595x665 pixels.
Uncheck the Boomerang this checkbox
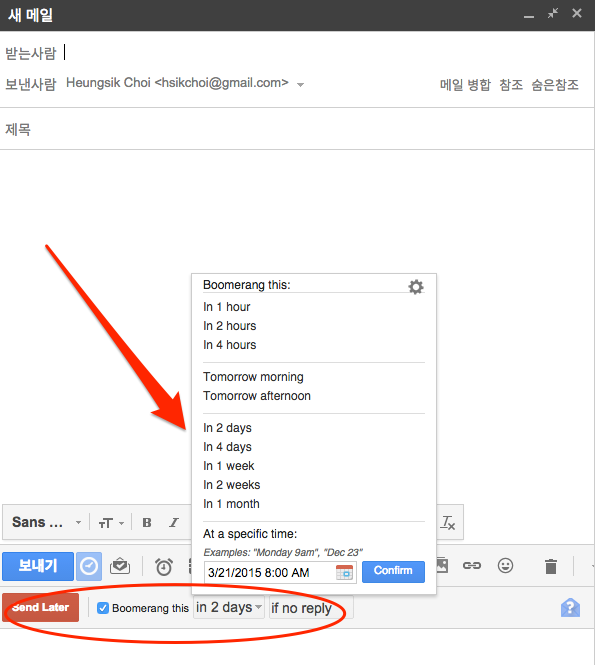103,608
